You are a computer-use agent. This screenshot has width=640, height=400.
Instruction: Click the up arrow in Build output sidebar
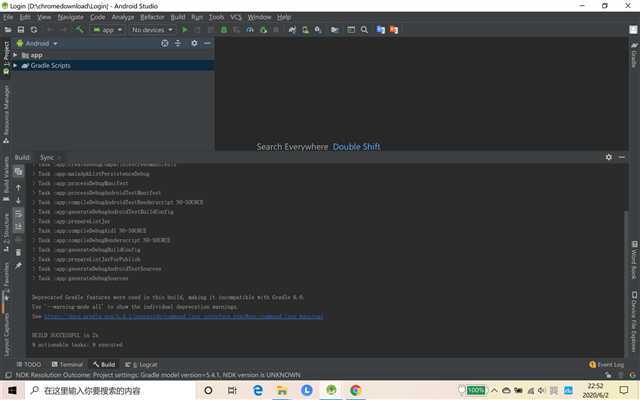[x=18, y=187]
